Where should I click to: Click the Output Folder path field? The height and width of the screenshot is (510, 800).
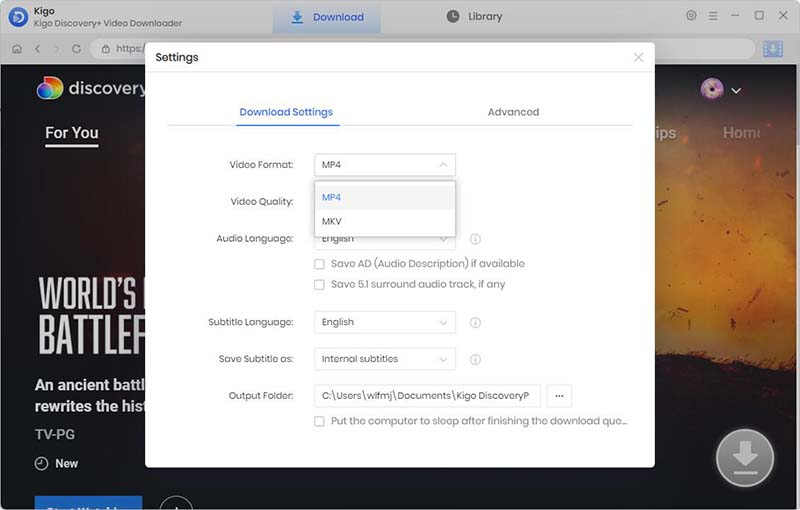point(428,396)
